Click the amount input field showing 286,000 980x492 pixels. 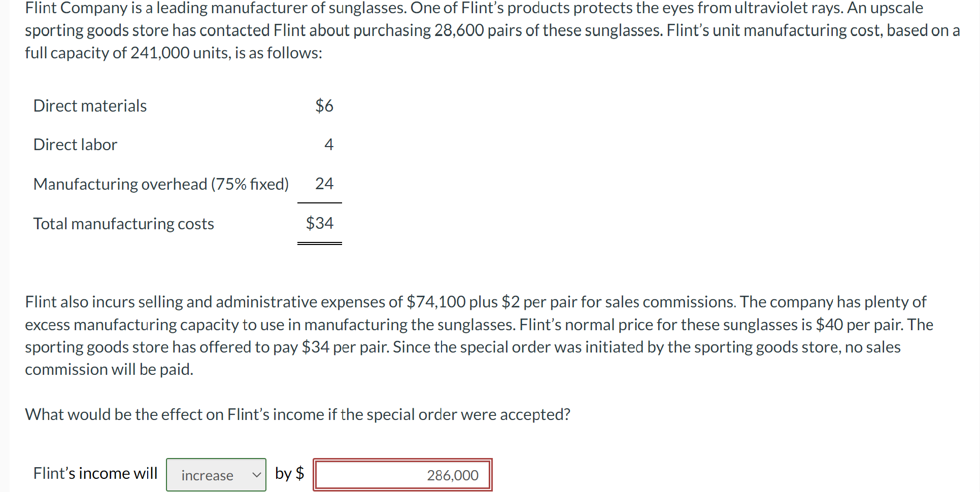pos(402,475)
